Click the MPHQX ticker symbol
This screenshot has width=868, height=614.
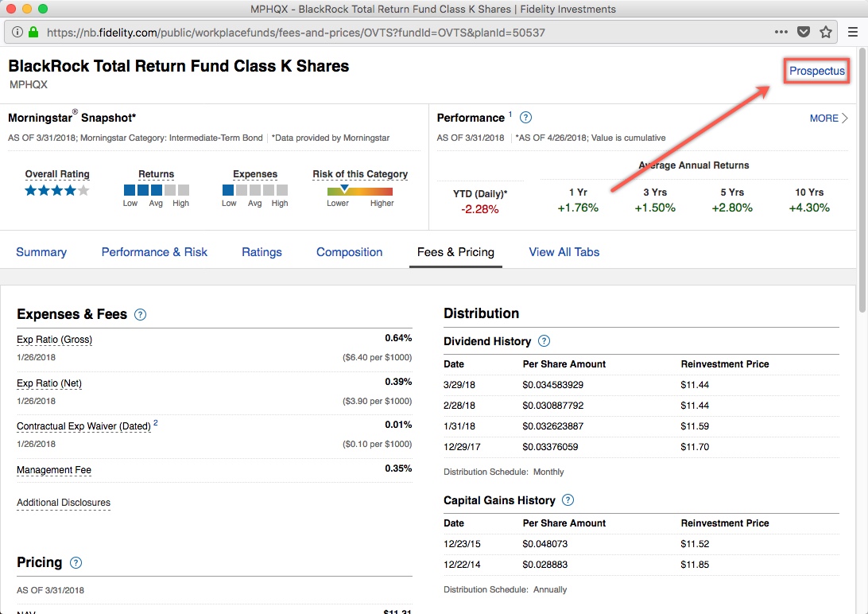pos(29,85)
